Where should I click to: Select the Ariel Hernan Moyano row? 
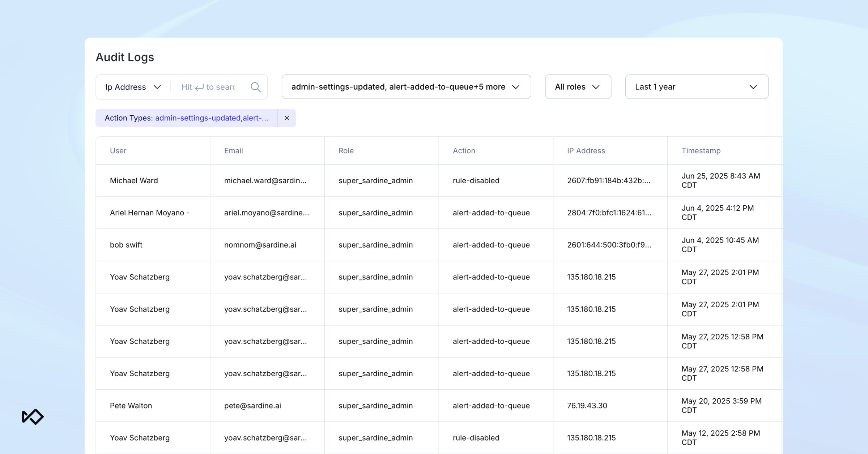150,213
